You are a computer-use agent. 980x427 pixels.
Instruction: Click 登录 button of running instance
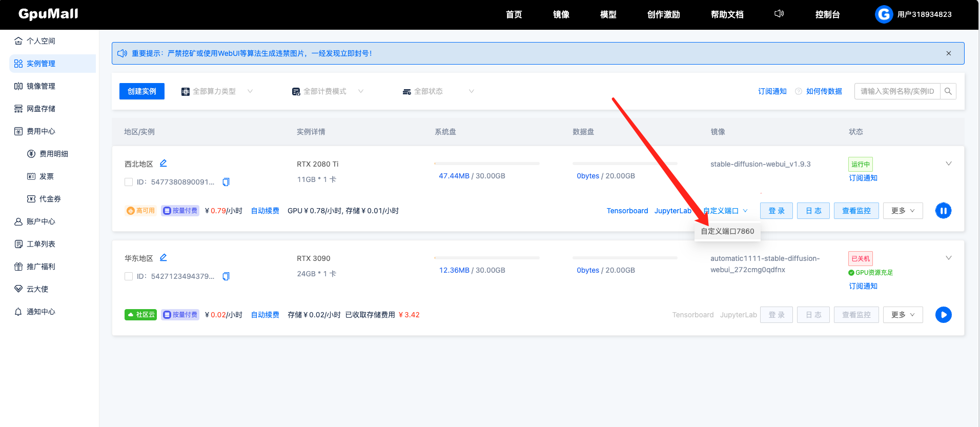click(777, 211)
